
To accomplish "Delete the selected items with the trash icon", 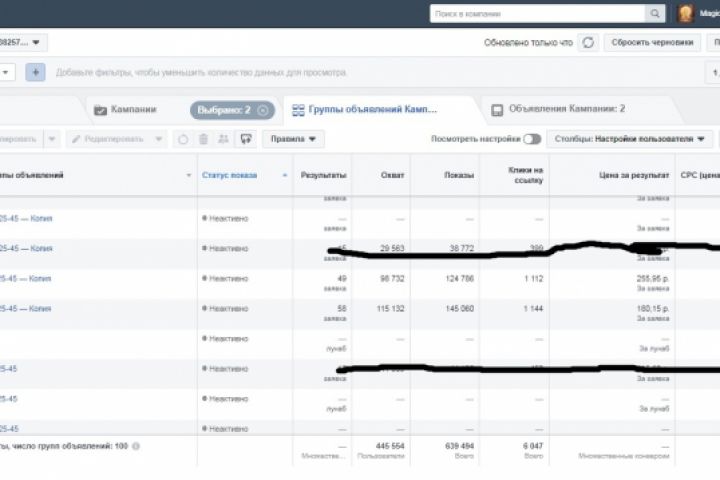I will pos(203,139).
